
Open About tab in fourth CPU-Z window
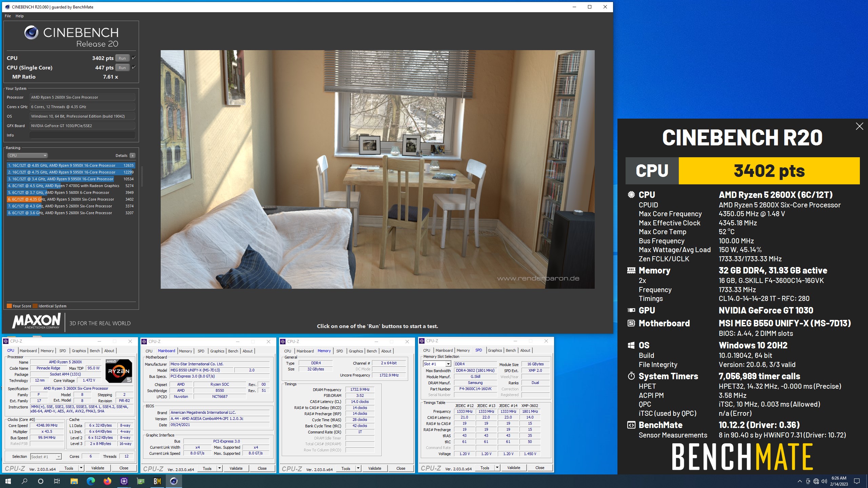pyautogui.click(x=525, y=350)
